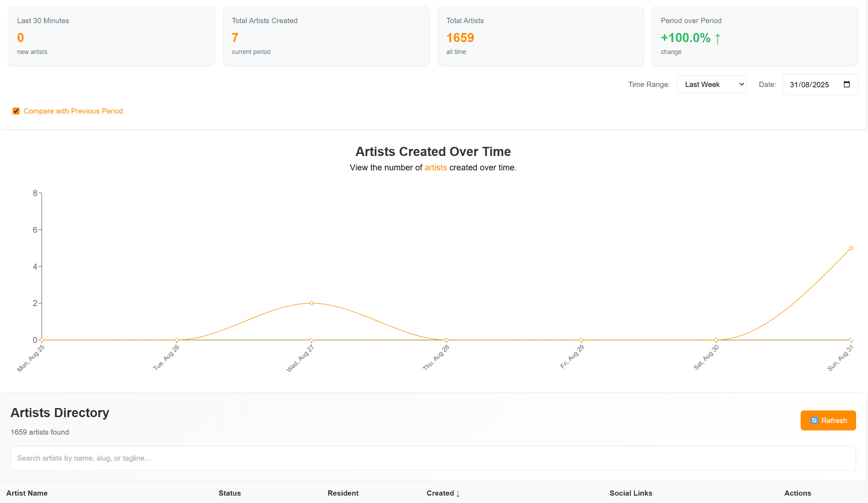
Task: Toggle the Compare with Previous Period label
Action: (73, 111)
